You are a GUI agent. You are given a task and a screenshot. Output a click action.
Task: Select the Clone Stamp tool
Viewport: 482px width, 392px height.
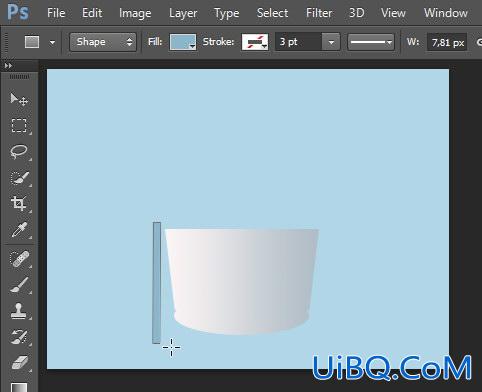[18, 311]
